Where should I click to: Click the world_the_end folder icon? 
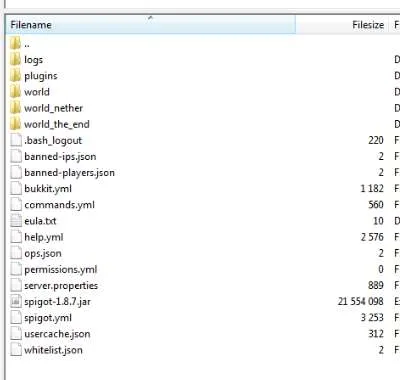click(x=15, y=124)
